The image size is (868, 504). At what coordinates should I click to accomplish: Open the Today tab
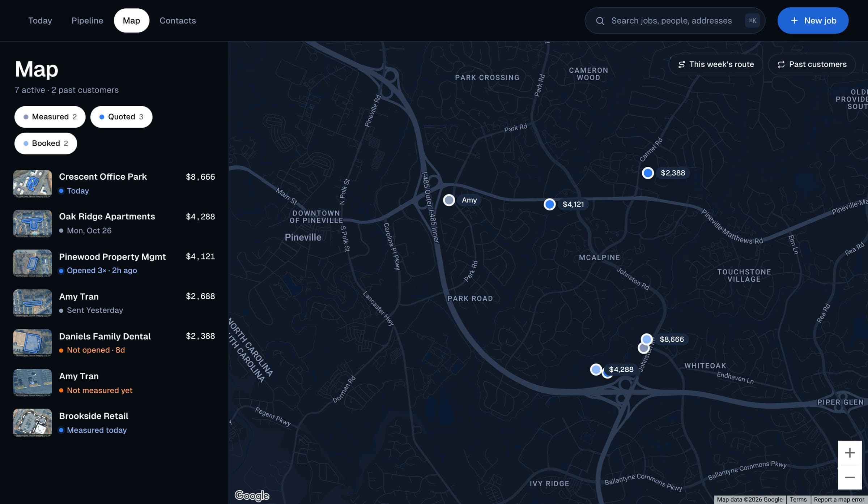point(40,21)
